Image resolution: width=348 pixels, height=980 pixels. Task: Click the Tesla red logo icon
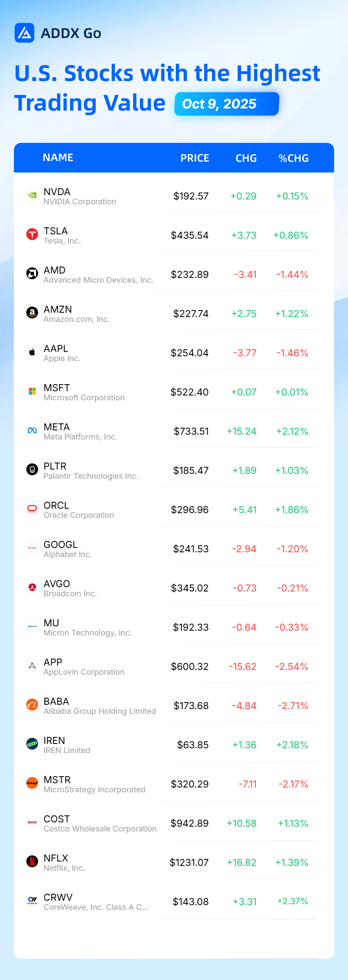[x=32, y=234]
